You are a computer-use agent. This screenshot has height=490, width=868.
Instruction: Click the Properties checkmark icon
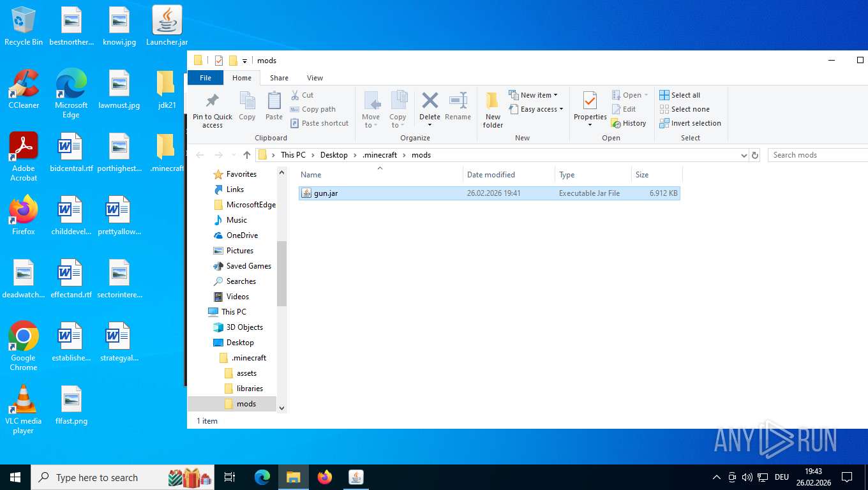click(590, 100)
